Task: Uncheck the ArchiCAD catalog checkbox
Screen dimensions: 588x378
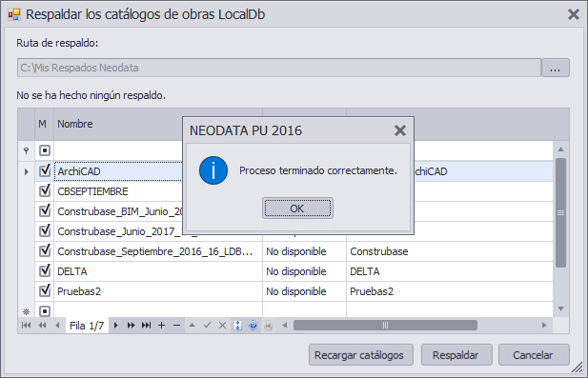Action: point(45,170)
